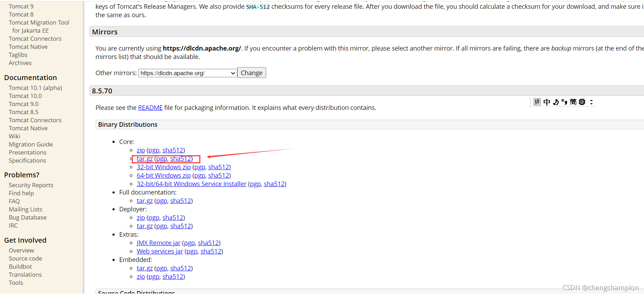644x295 pixels.
Task: Open the Tomcat Connectors download link above Documentation
Action: tap(35, 39)
